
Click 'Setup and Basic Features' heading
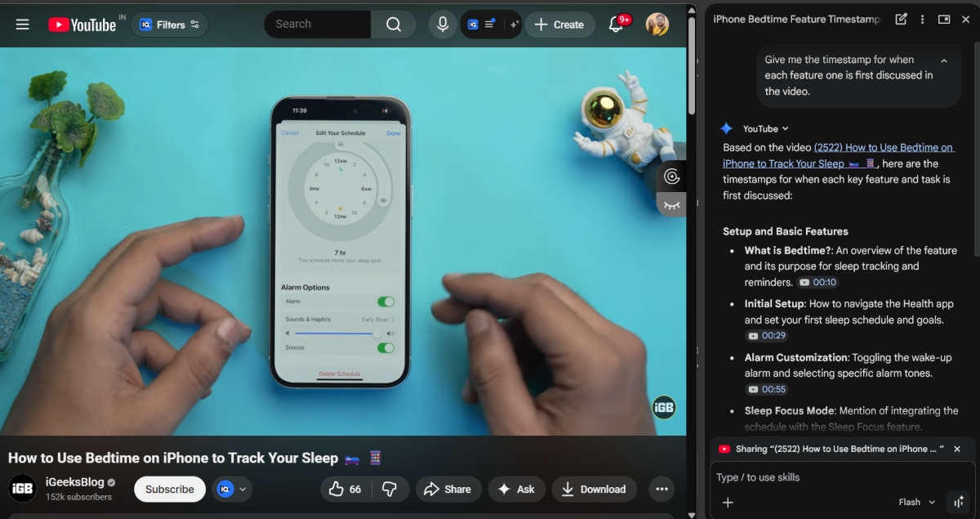[786, 231]
